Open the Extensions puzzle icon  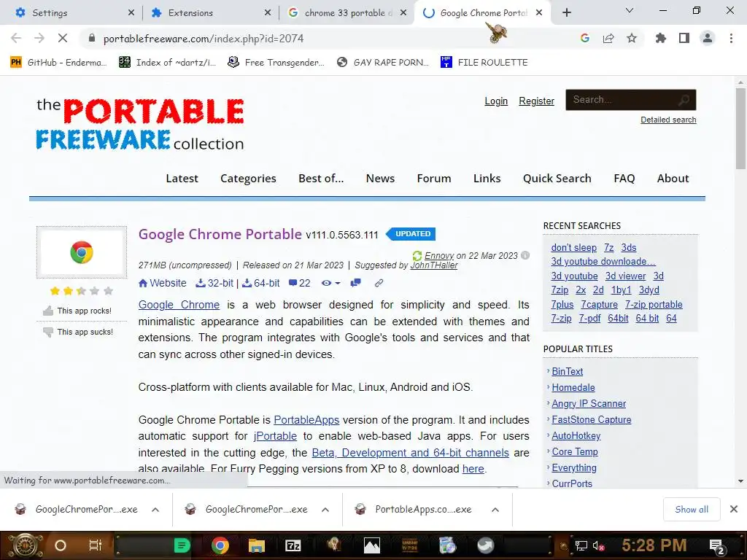(661, 38)
